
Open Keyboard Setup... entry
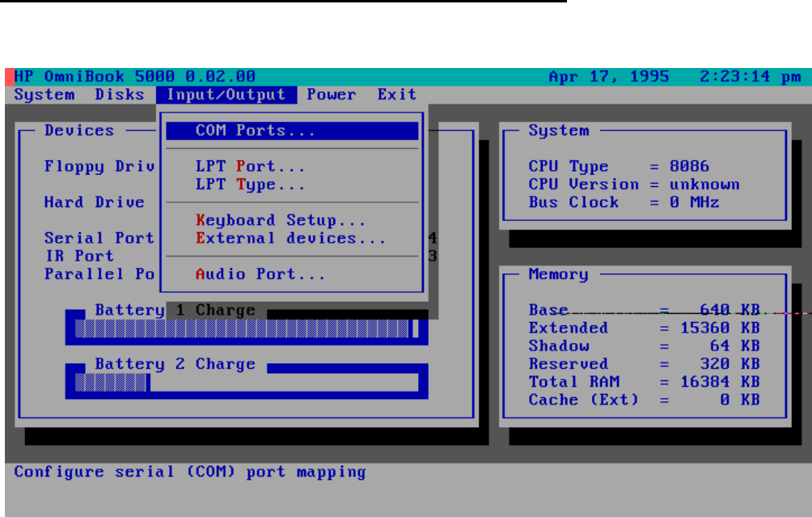tap(281, 220)
